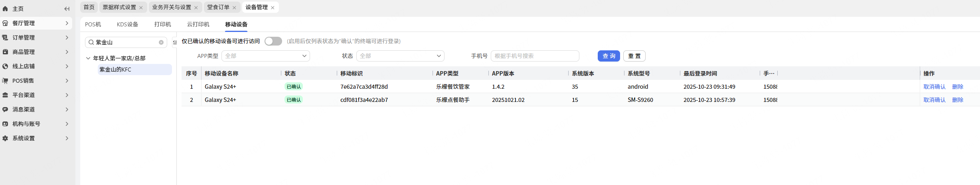Click the POS销售 cart icon
Viewport: 980px width, 185px height.
5,81
